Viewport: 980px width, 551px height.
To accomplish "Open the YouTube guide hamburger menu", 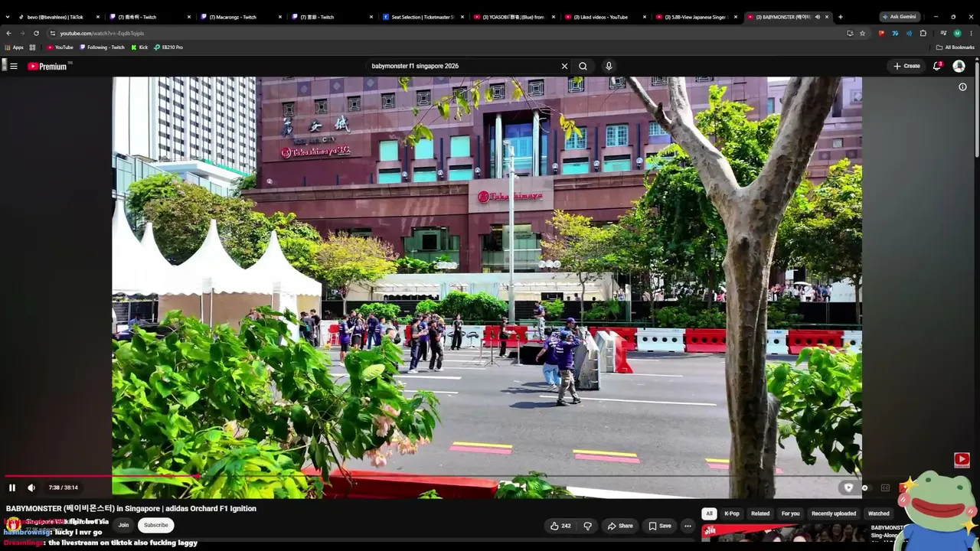I will click(x=14, y=66).
